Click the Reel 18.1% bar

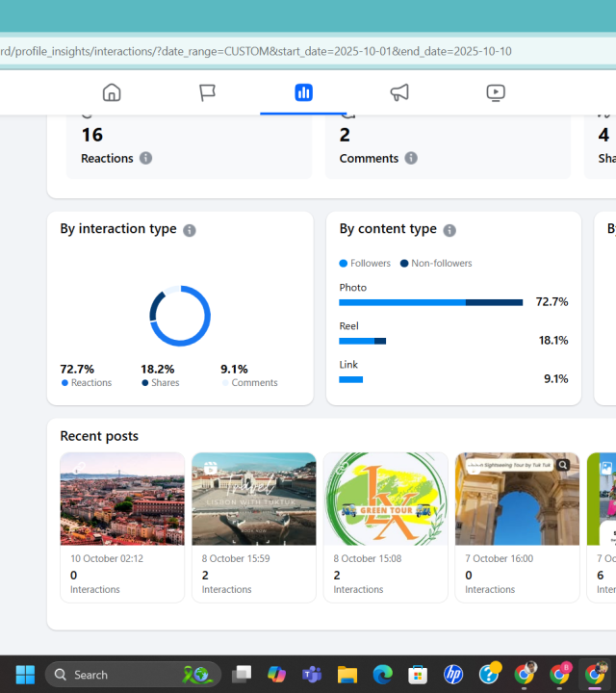[362, 341]
